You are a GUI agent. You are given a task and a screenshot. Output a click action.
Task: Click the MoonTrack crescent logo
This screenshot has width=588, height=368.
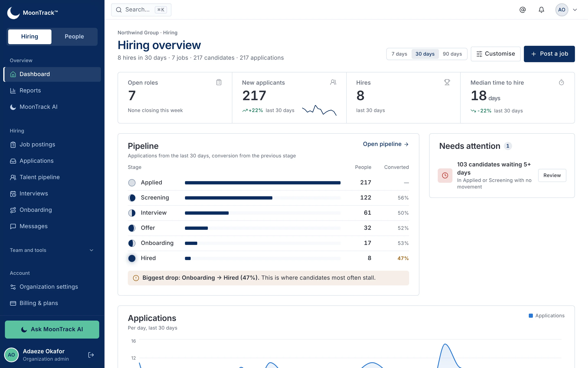(x=13, y=13)
